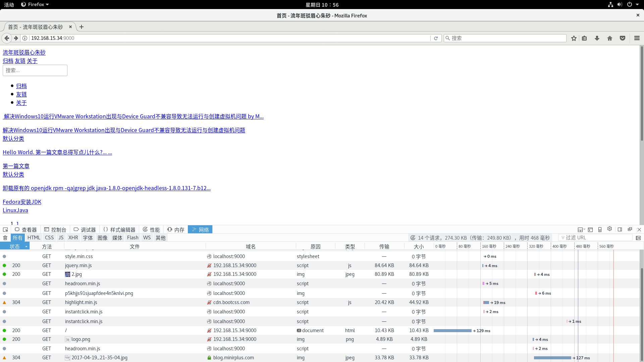
Task: Open the 第一篇文章 link
Action: 16,166
